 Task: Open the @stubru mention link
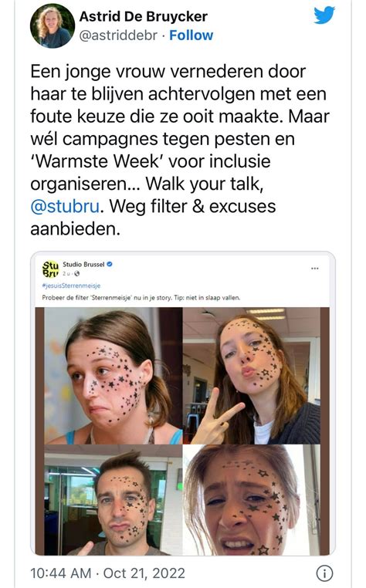tap(65, 206)
